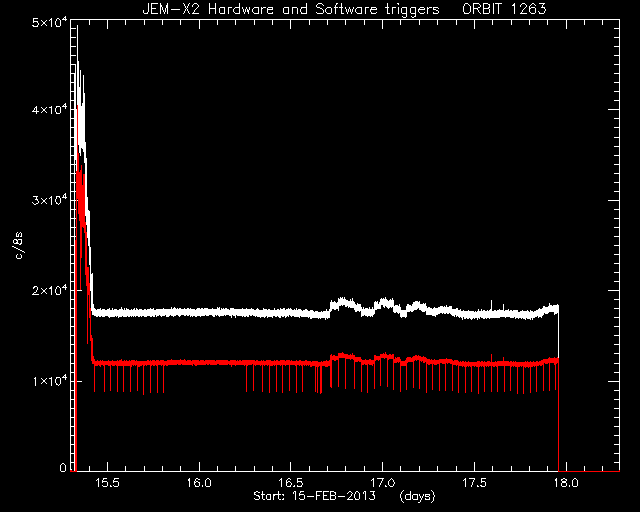Click the 17.5 x-axis tick label
This screenshot has width=640, height=512.
[474, 483]
